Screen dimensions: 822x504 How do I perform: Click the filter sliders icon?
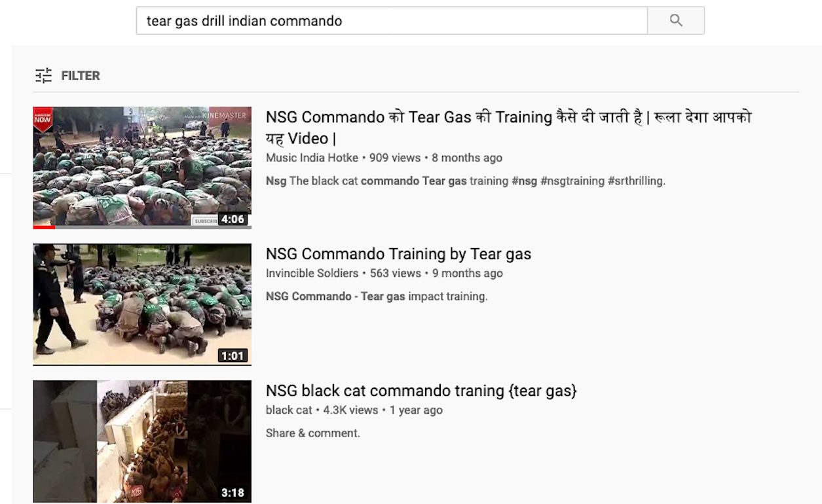[x=43, y=75]
